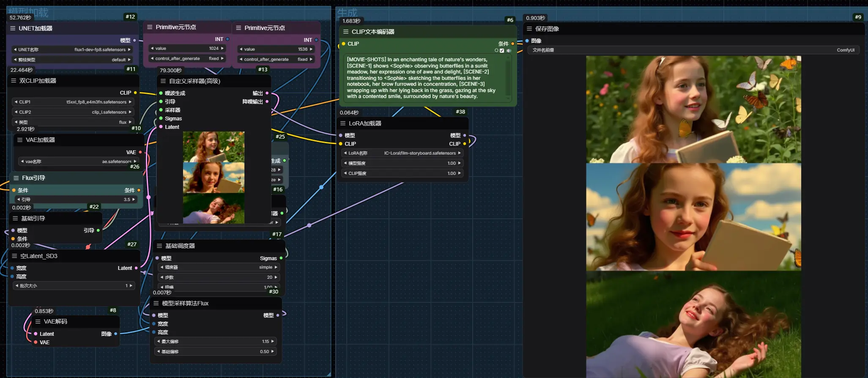Open the LoRA名称 film-storyboard dropdown
This screenshot has width=868, height=378.
(402, 153)
